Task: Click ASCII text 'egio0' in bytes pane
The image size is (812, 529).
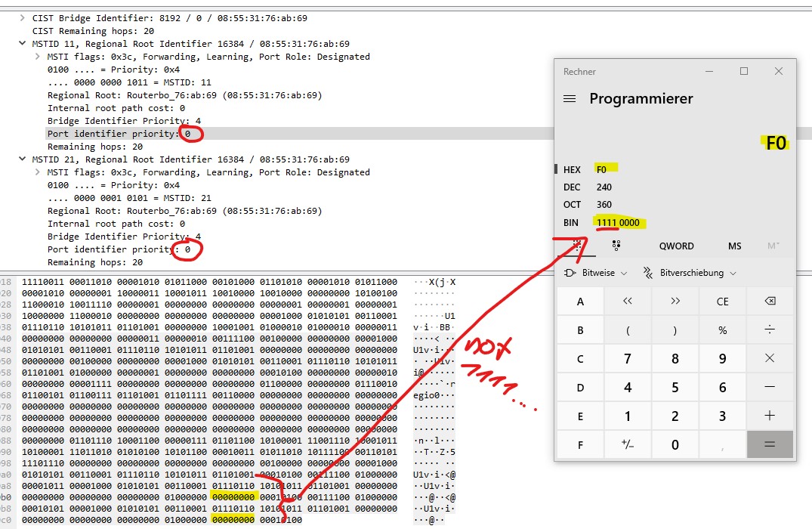Action: tap(426, 395)
